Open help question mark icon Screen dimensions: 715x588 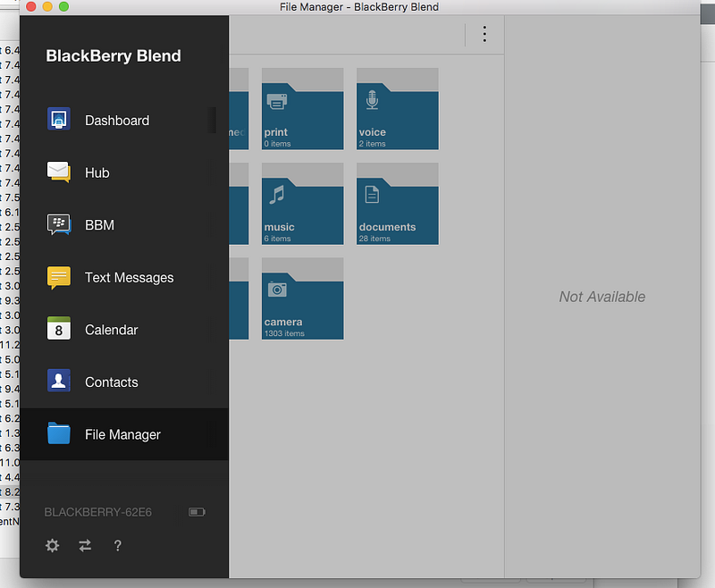click(118, 546)
